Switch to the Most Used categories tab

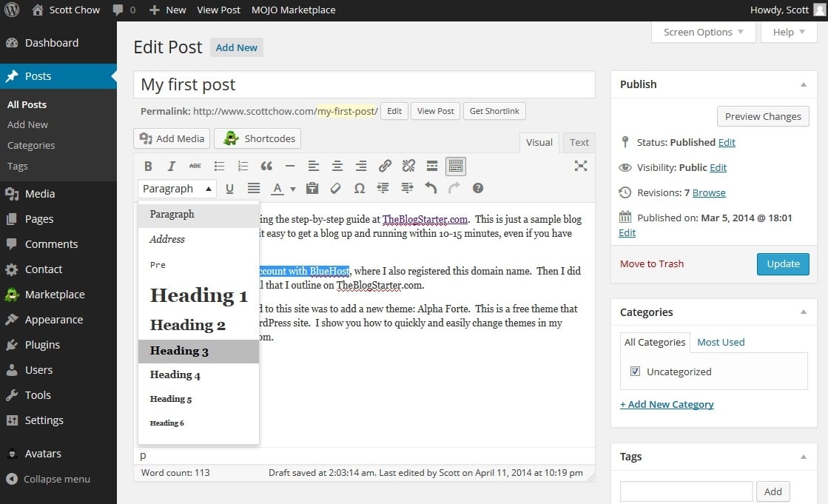pos(720,342)
